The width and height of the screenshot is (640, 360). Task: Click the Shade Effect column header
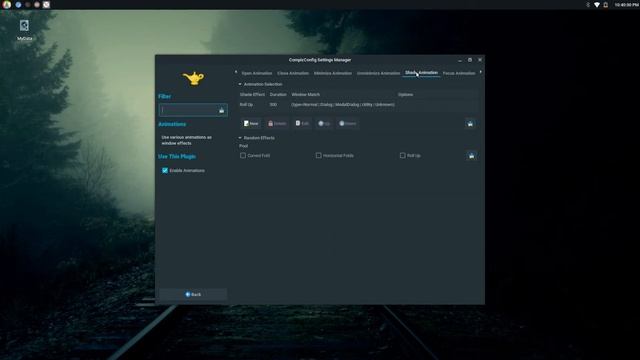tap(252, 95)
